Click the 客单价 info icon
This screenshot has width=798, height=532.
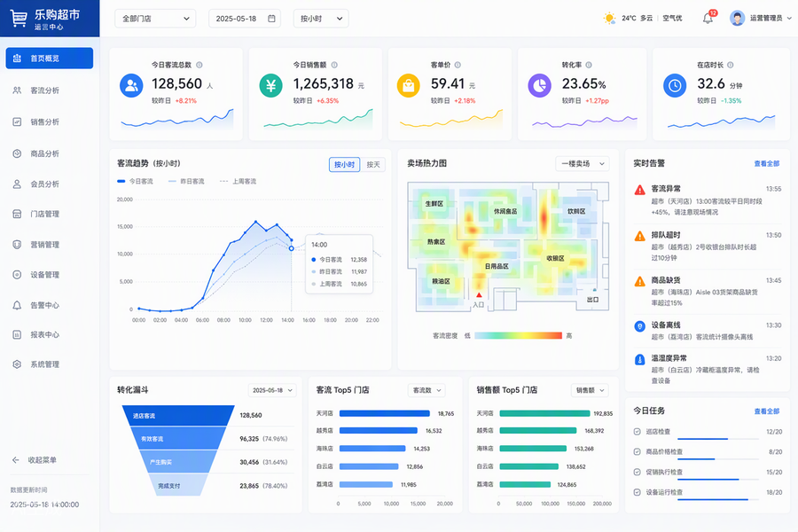[458, 65]
